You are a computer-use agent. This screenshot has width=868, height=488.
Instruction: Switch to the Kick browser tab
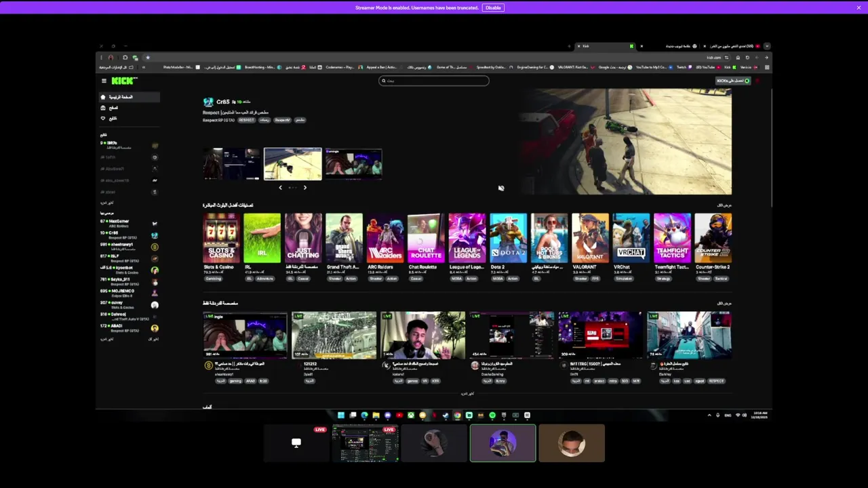tap(605, 46)
